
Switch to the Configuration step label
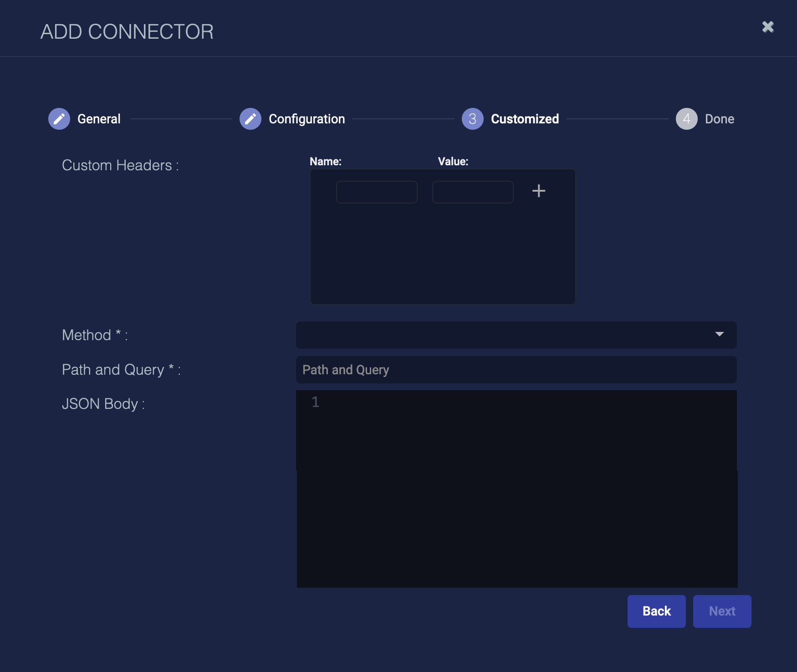(307, 119)
